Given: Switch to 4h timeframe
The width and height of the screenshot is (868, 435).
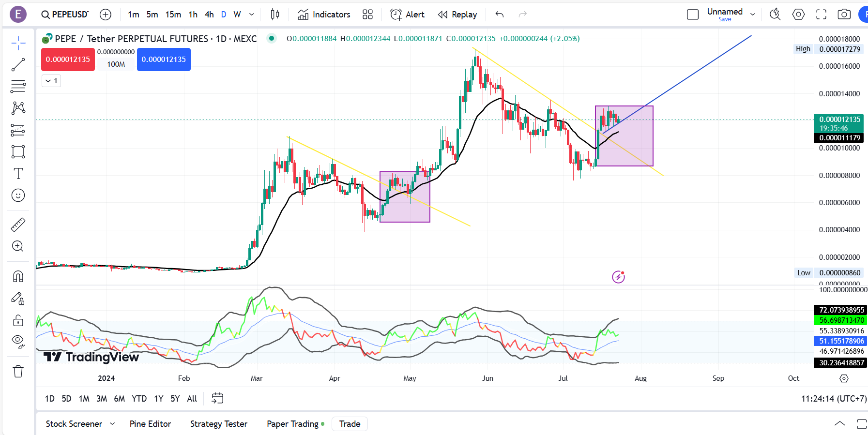Looking at the screenshot, I should (209, 15).
